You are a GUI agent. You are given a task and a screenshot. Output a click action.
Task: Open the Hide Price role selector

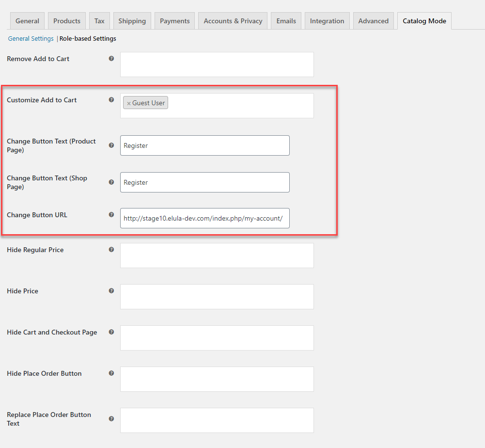(217, 297)
